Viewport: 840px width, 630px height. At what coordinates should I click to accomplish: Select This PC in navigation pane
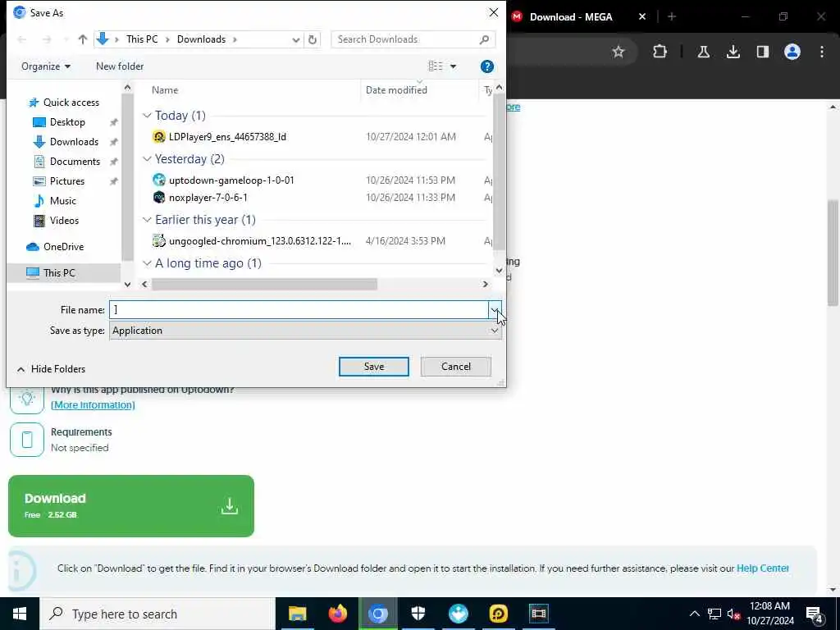pos(59,272)
